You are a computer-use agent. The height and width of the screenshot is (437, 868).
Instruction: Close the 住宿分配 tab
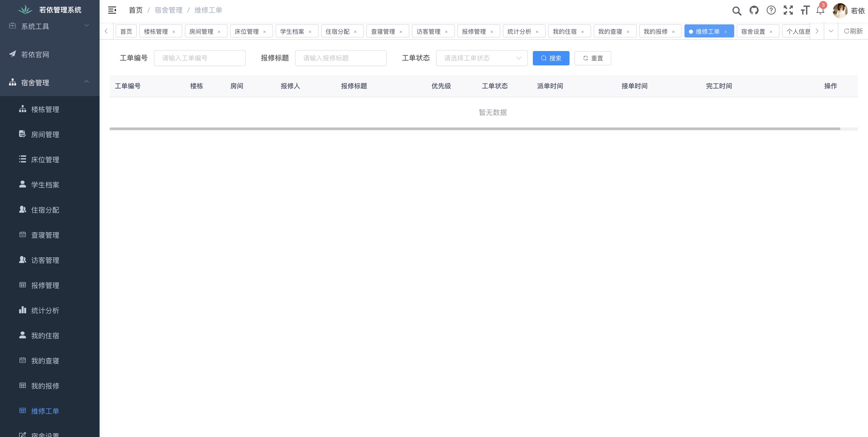[x=355, y=32]
